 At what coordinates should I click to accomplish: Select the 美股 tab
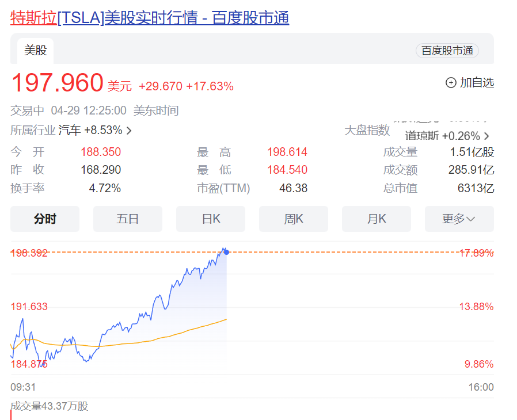click(x=35, y=51)
